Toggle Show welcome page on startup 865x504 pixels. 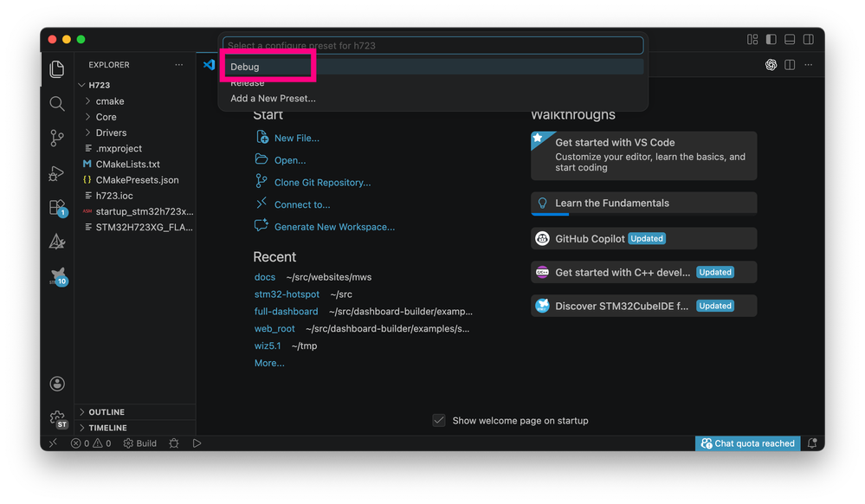[439, 421]
